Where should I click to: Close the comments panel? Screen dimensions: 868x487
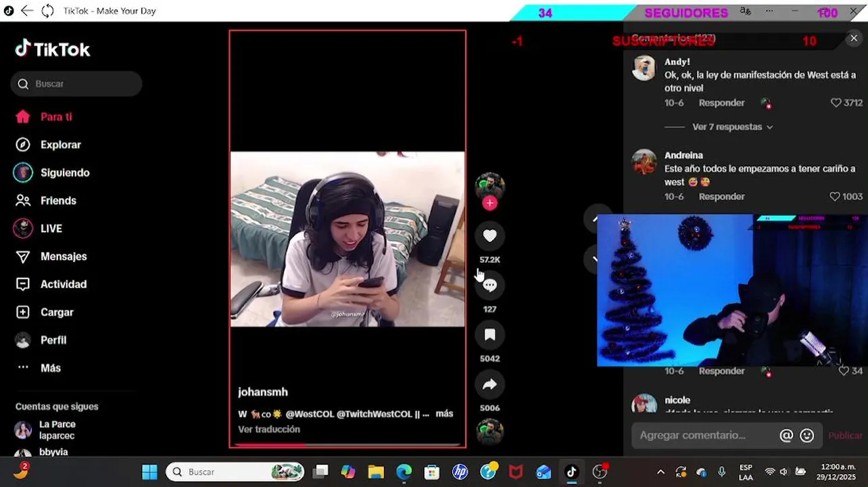coord(854,39)
